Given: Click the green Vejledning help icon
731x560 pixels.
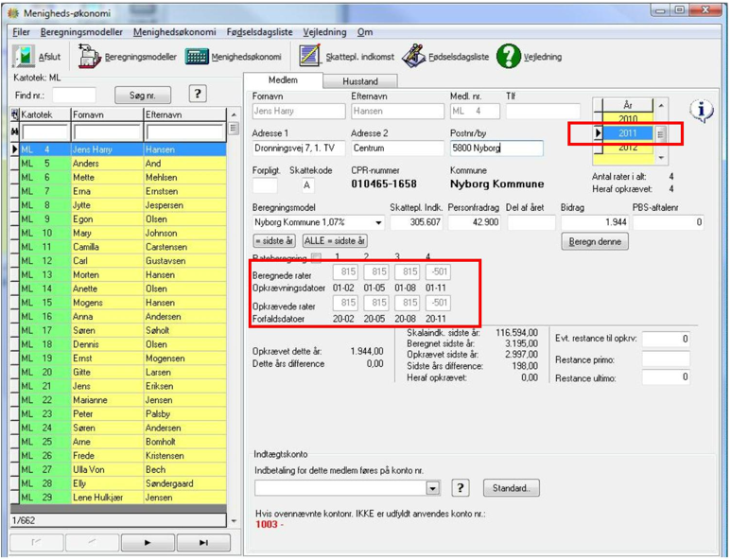Looking at the screenshot, I should click(x=508, y=57).
